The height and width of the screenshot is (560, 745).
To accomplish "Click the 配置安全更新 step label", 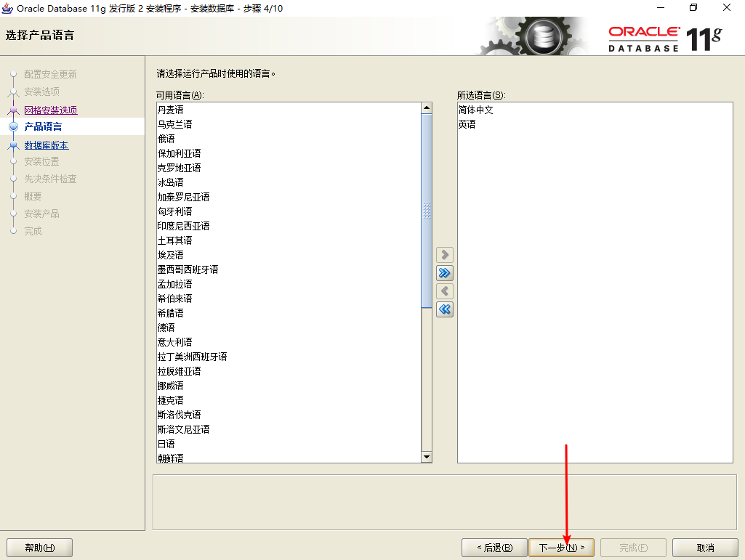I will (50, 75).
